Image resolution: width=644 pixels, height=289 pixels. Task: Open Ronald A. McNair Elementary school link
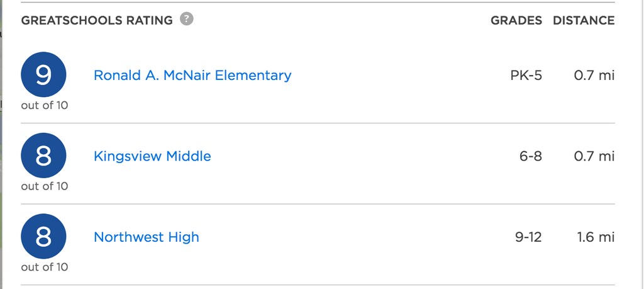[x=192, y=75]
